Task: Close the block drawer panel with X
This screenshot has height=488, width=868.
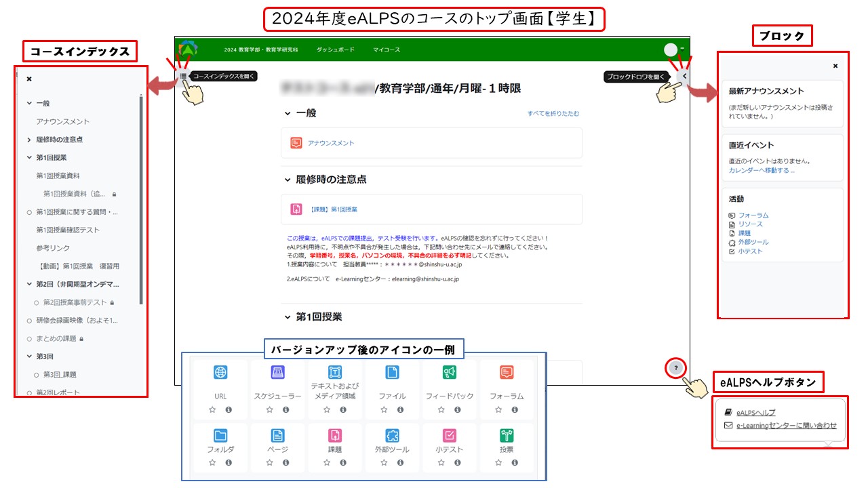Action: 835,66
